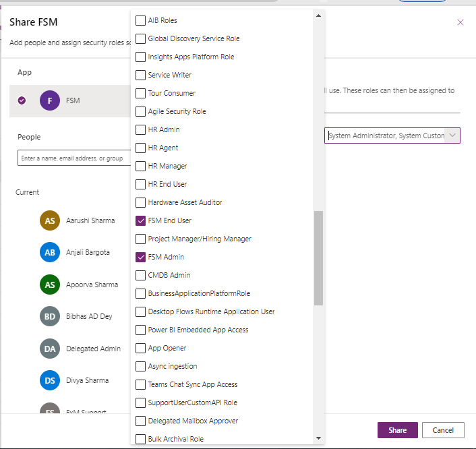The height and width of the screenshot is (449, 476).
Task: Check the AIB Roles checkbox
Action: point(140,21)
